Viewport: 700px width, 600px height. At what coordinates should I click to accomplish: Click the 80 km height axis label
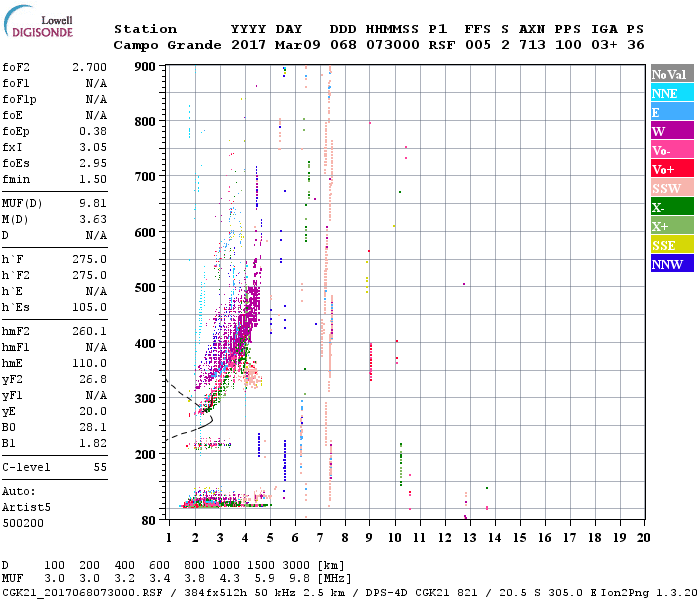[x=149, y=521]
